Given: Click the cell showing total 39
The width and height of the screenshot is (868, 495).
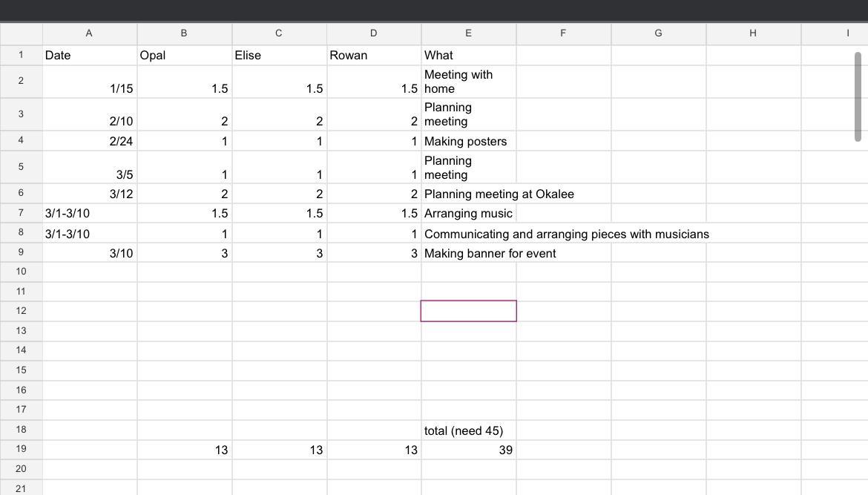Looking at the screenshot, I should point(468,450).
